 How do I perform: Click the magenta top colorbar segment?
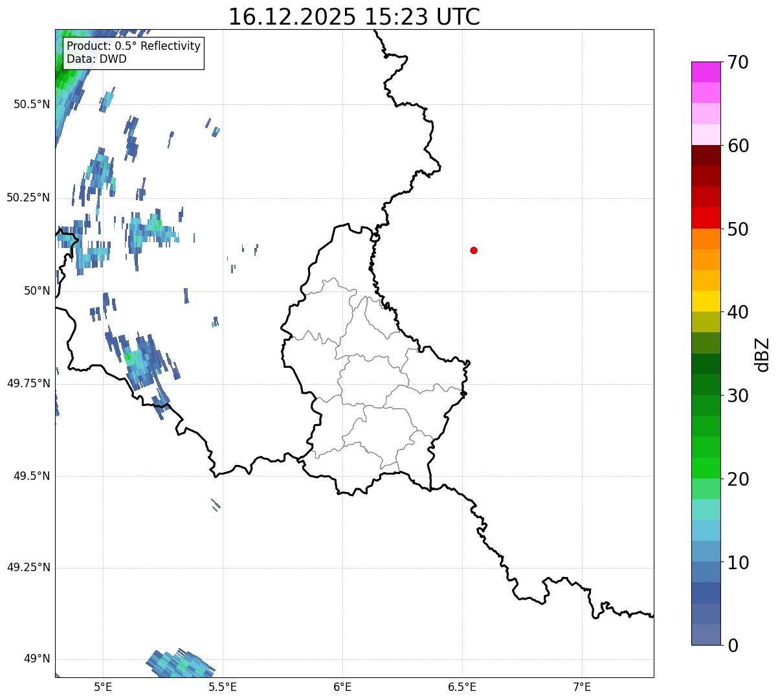pos(706,72)
